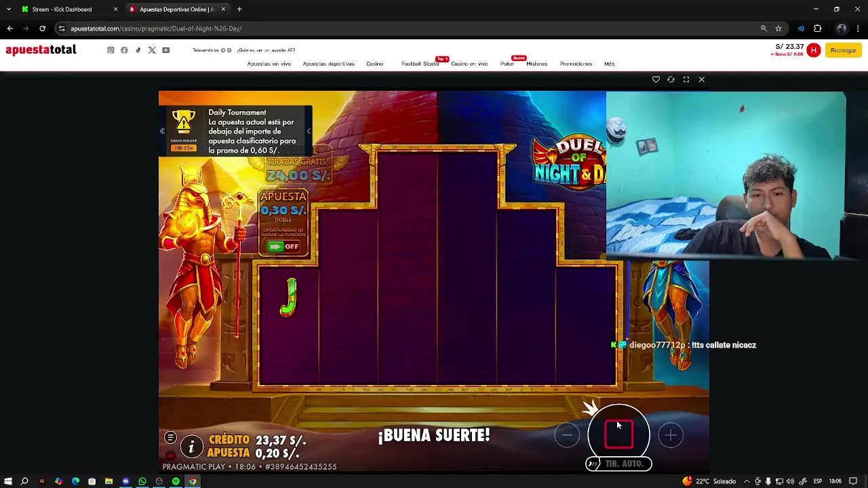The height and width of the screenshot is (488, 868).
Task: Close the Kick Dashboard tab
Action: pyautogui.click(x=115, y=9)
